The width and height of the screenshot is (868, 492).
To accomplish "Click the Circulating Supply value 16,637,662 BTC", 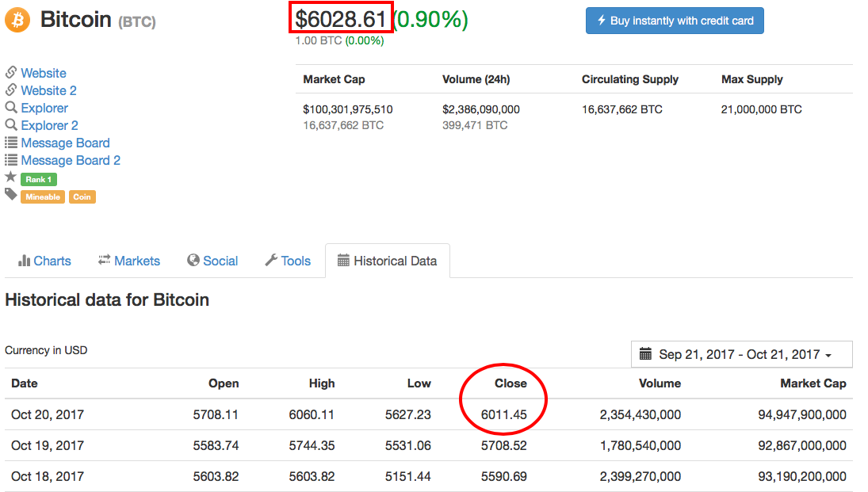I will pyautogui.click(x=622, y=109).
